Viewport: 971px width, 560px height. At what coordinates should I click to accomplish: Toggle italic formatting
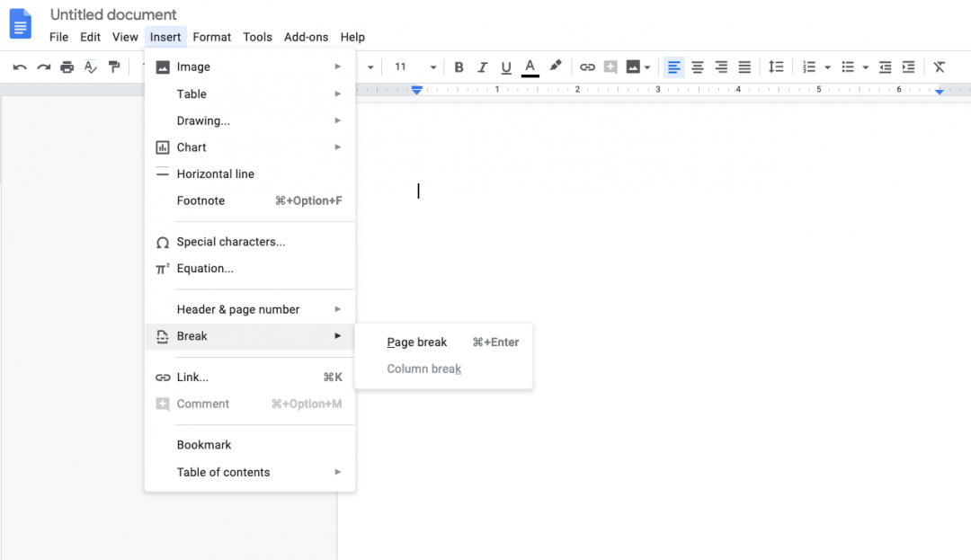pyautogui.click(x=483, y=67)
